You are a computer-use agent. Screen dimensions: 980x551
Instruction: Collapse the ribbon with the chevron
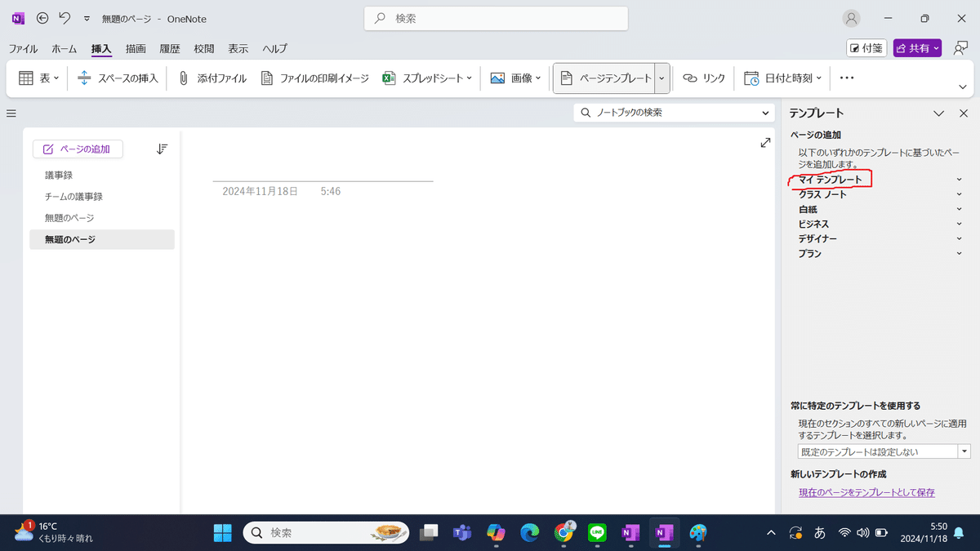click(x=963, y=87)
